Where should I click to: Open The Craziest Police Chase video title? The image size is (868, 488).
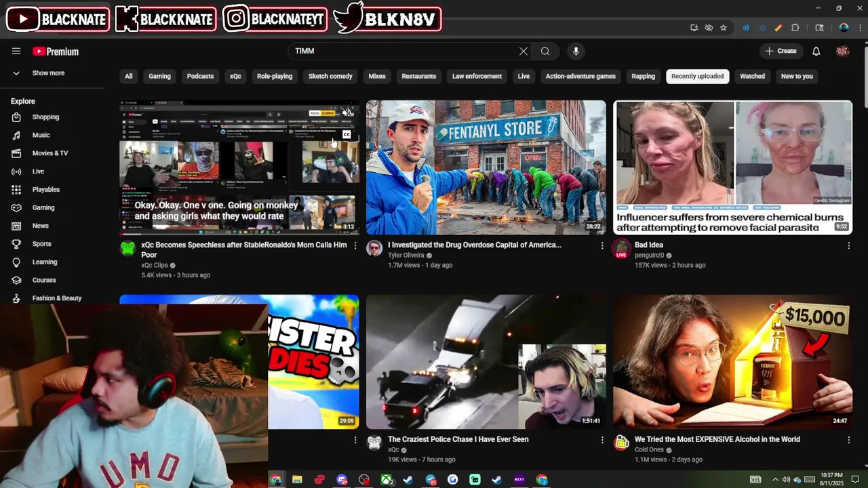click(458, 440)
